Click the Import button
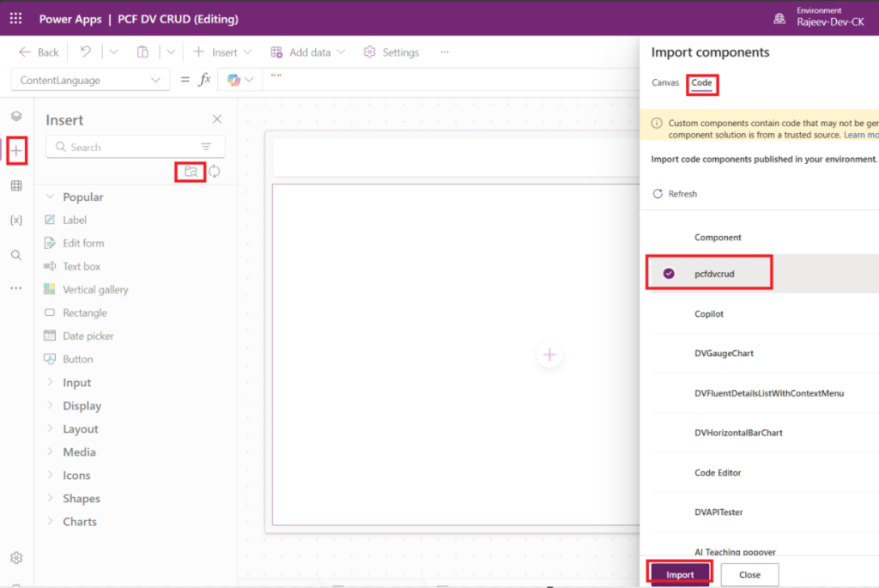 [680, 574]
